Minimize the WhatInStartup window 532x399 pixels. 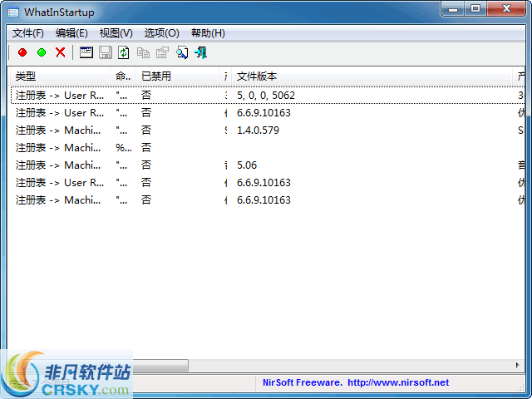[453, 9]
